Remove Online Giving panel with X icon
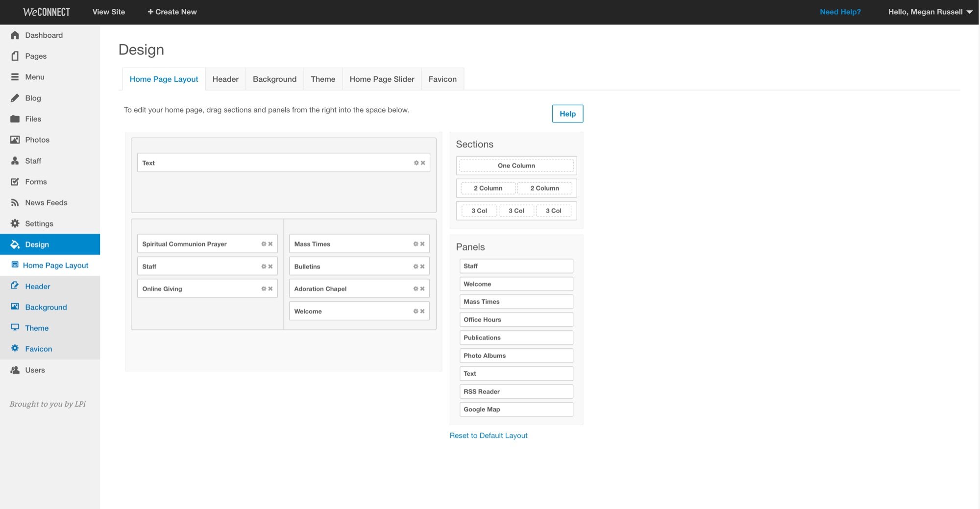 click(270, 289)
